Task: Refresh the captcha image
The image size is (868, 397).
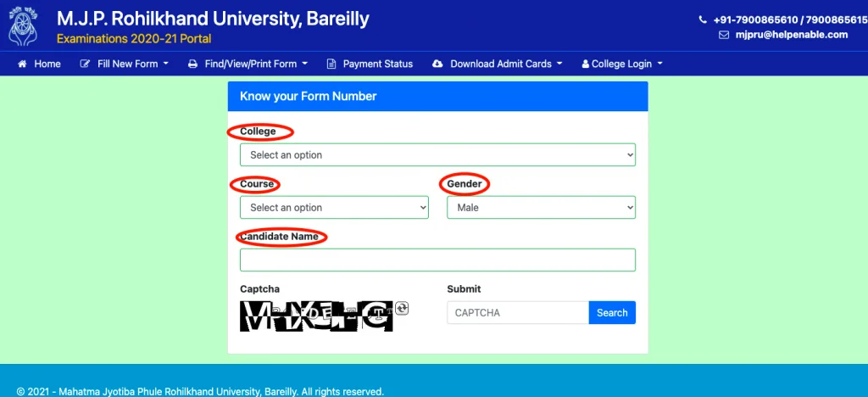Action: click(x=403, y=309)
